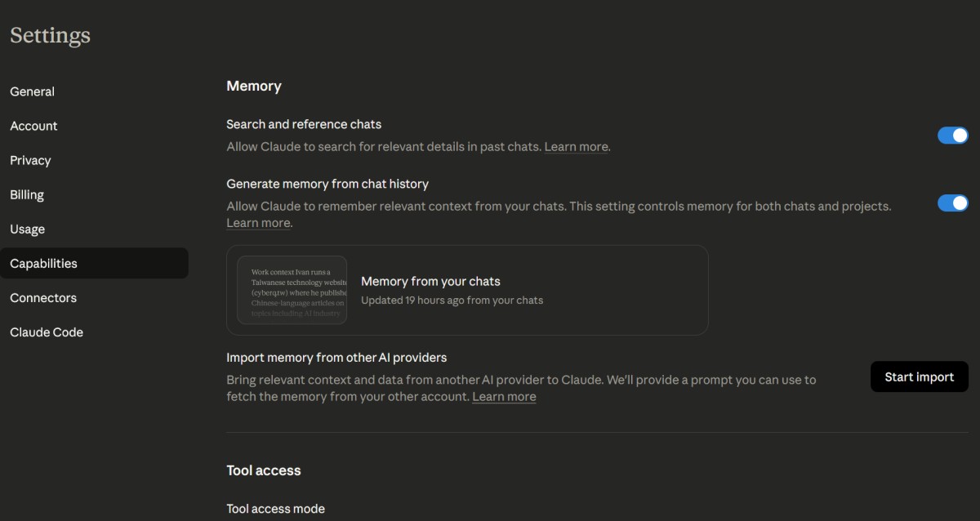Disable the Search and reference chats toggle

pos(952,136)
